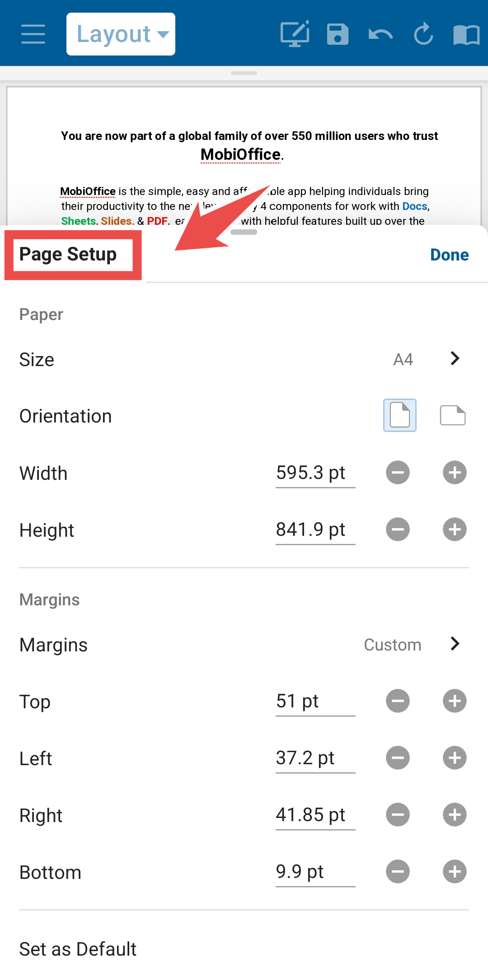
Task: Apply Set as Default option
Action: (78, 949)
